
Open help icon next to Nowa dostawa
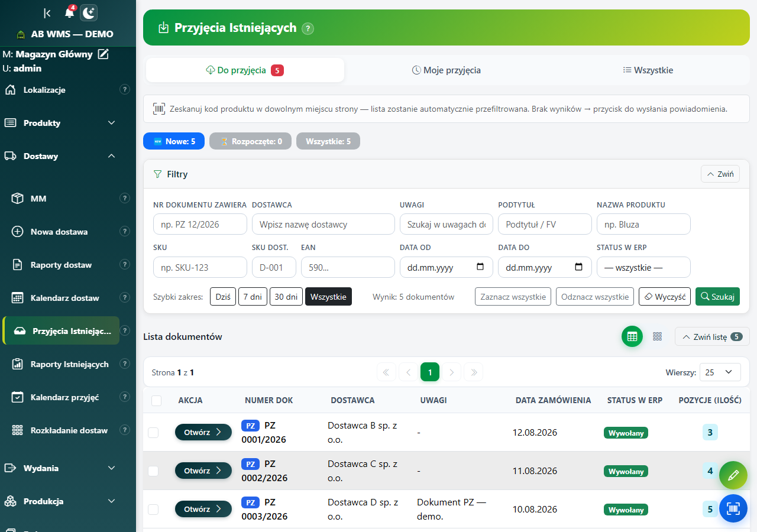125,232
